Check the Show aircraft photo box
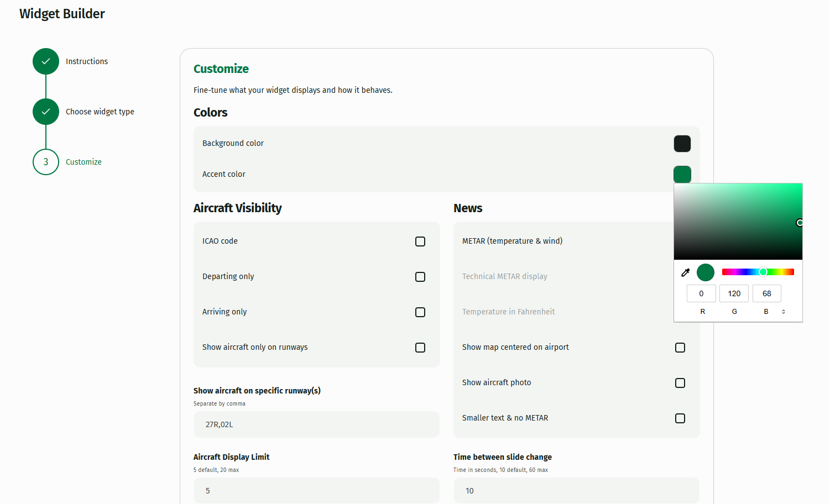The height and width of the screenshot is (504, 830). click(680, 383)
